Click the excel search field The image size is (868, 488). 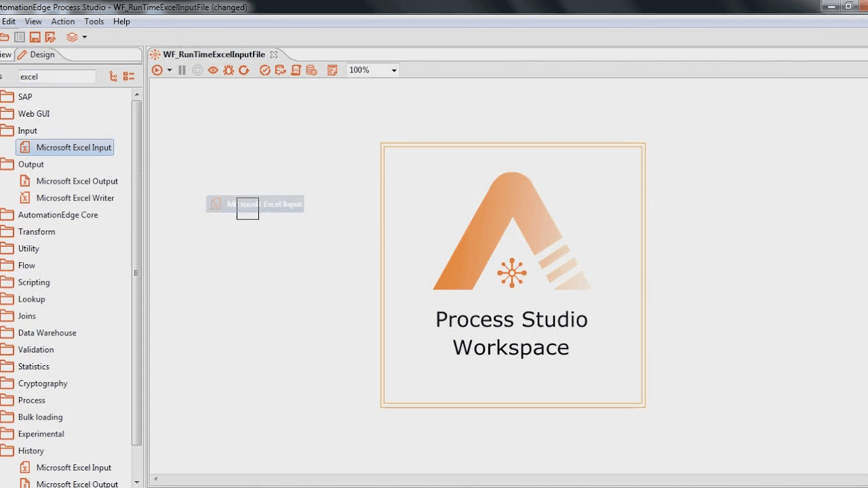coord(57,77)
